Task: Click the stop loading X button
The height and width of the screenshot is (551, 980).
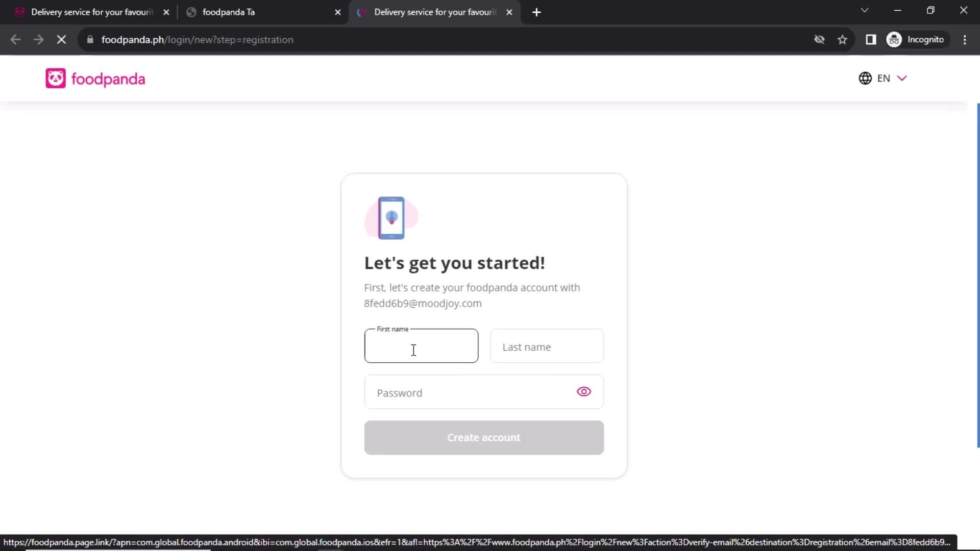Action: pyautogui.click(x=61, y=40)
